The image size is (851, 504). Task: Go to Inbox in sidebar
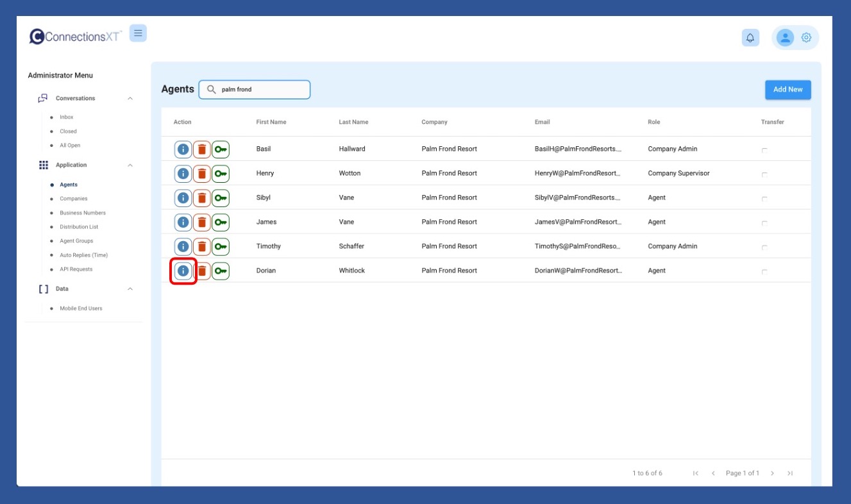pos(67,117)
